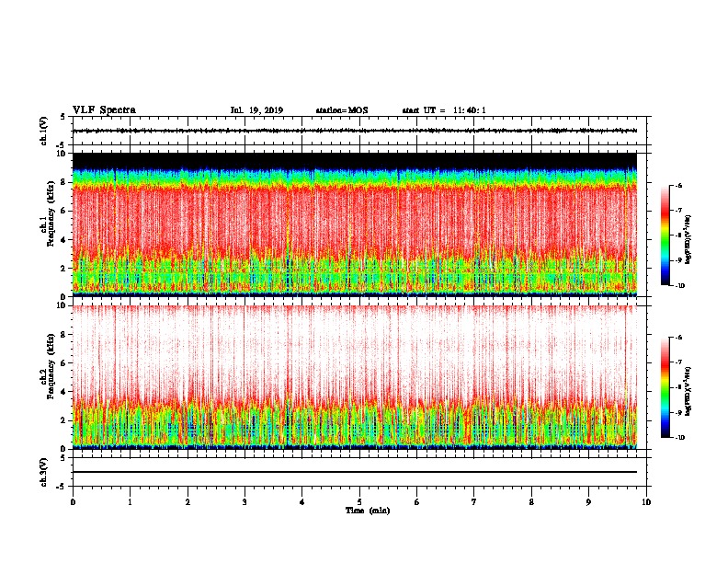The width and height of the screenshot is (728, 563).
Task: Select the ch.2 colorbar "log(PSD)" label
Action: 688,391
